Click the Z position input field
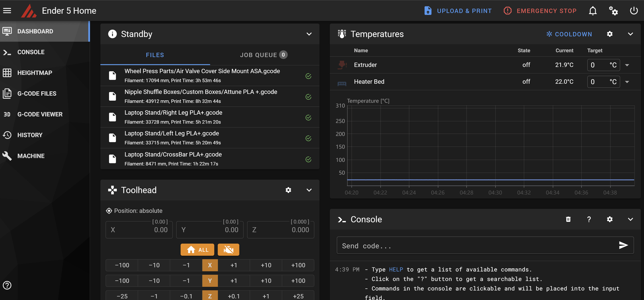The image size is (644, 300). click(281, 230)
